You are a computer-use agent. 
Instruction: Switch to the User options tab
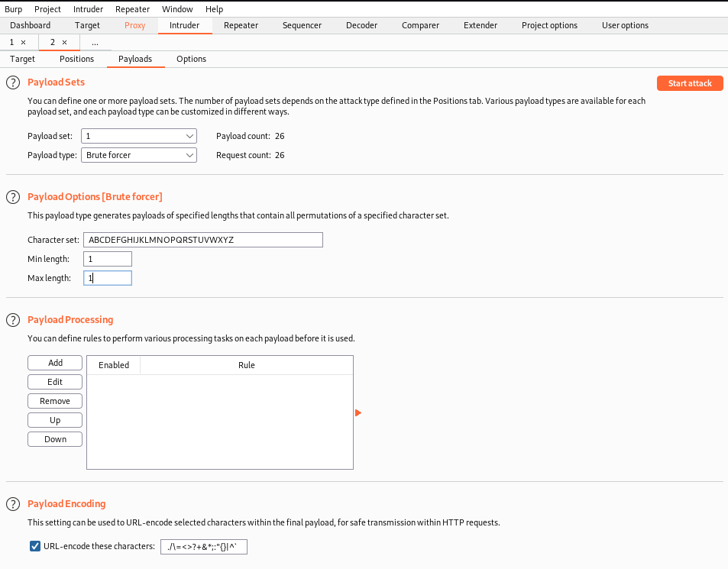pyautogui.click(x=625, y=25)
